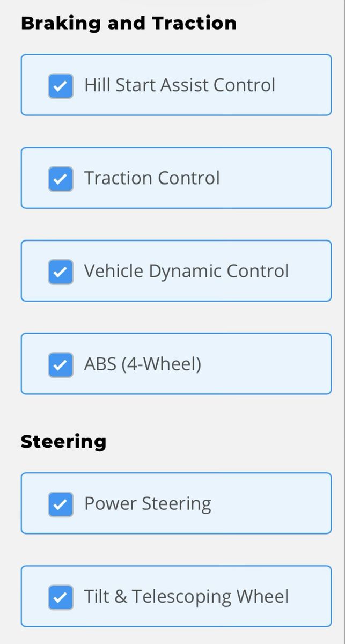Select the Tilt & Telescoping Wheel label
The width and height of the screenshot is (345, 644).
pyautogui.click(x=186, y=597)
